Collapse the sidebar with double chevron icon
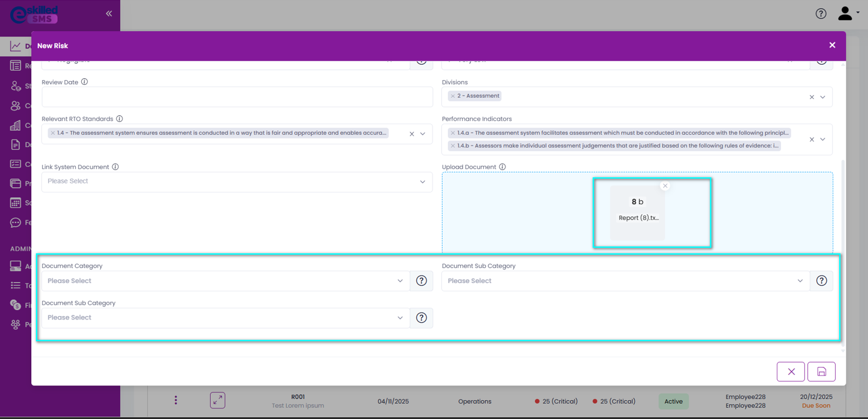Image resolution: width=868 pixels, height=419 pixels. [x=109, y=14]
